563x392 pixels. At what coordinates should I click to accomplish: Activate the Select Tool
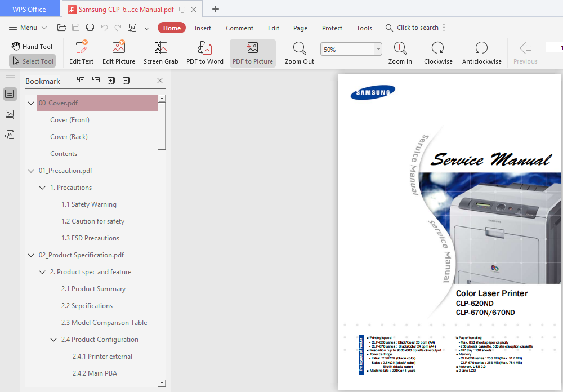coord(32,61)
